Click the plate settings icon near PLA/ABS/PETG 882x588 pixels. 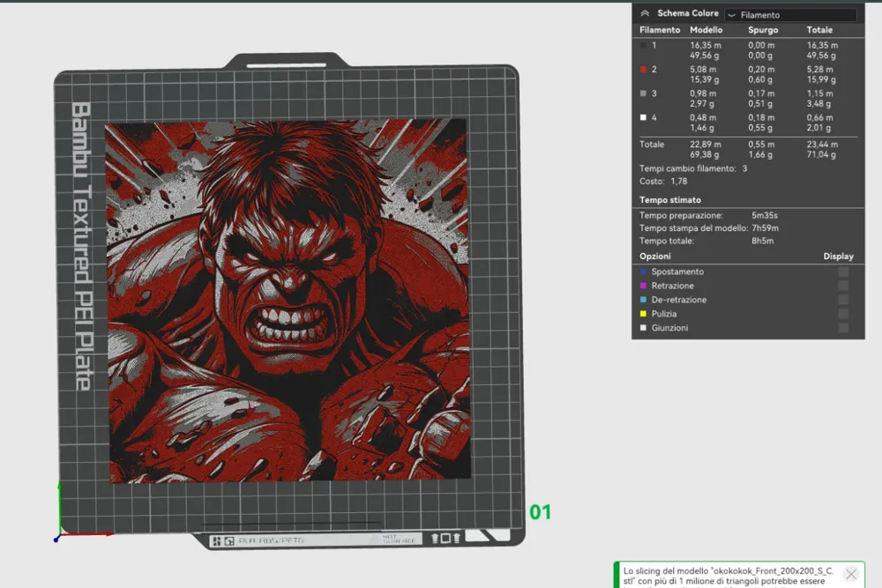click(x=229, y=540)
